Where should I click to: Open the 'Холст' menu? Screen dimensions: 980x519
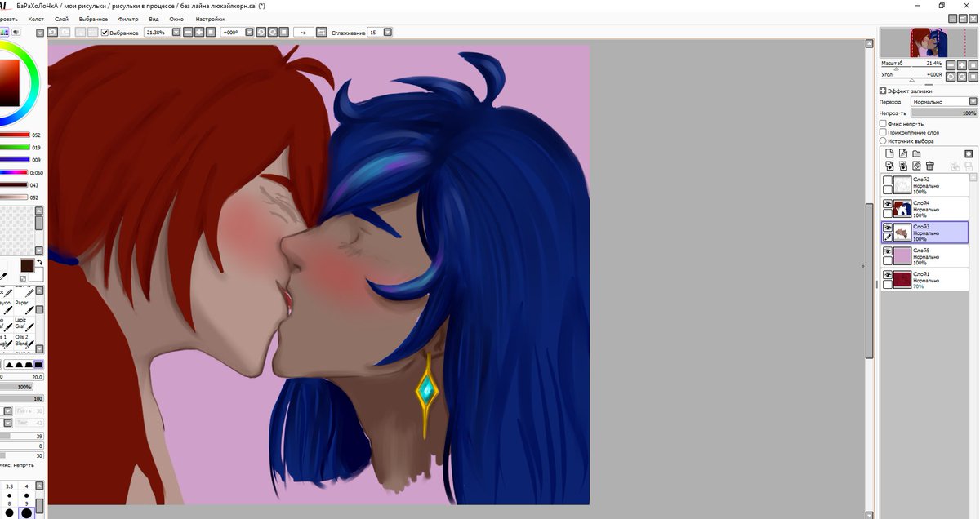tap(37, 18)
